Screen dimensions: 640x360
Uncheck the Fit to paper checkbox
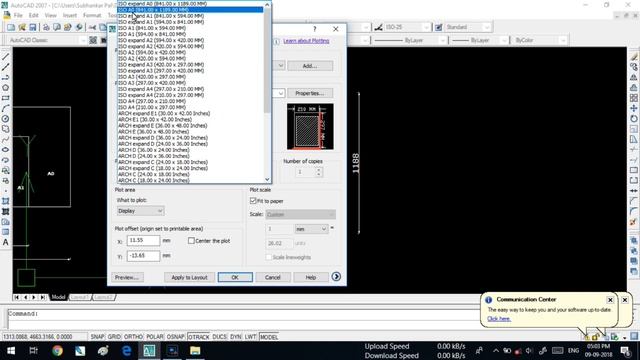point(253,201)
